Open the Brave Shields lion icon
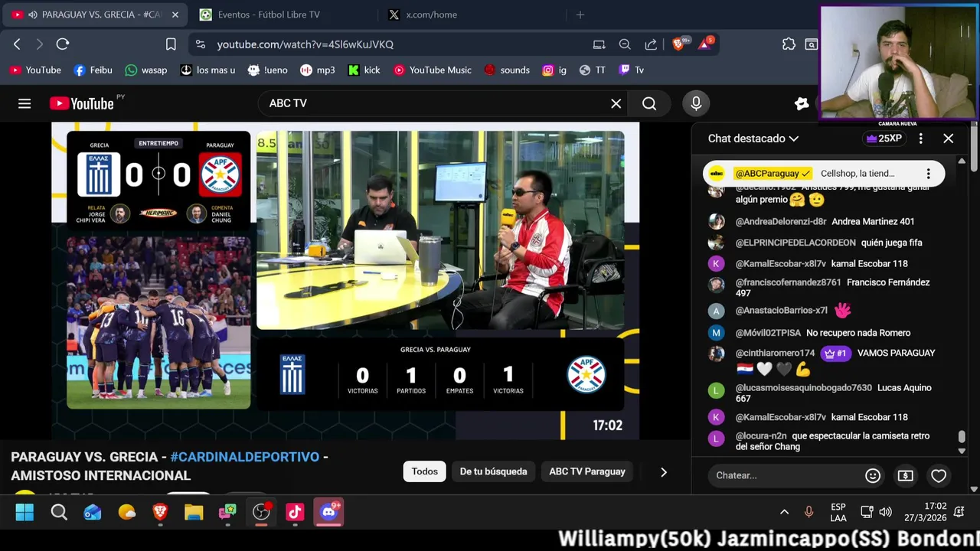The image size is (980, 551). point(679,44)
